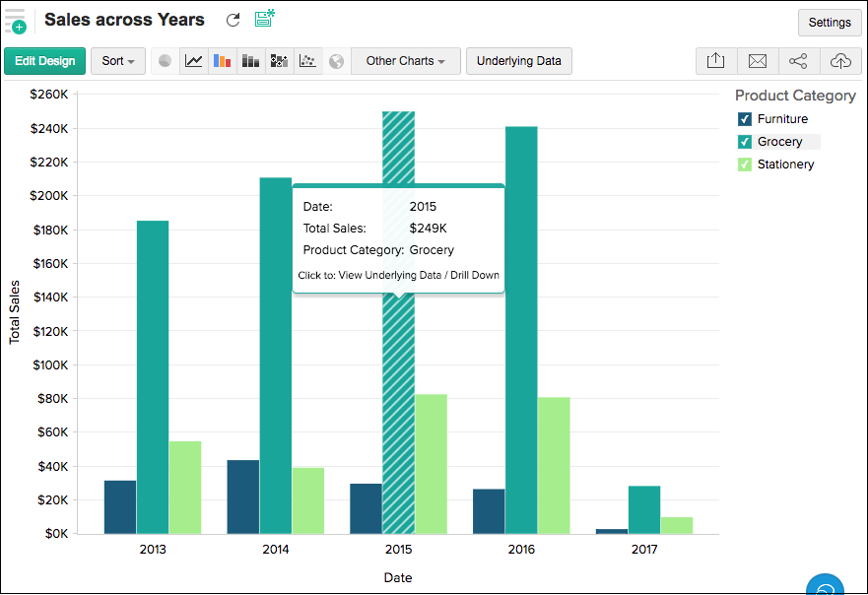This screenshot has width=868, height=595.
Task: Switch to the line chart icon
Action: 194,61
